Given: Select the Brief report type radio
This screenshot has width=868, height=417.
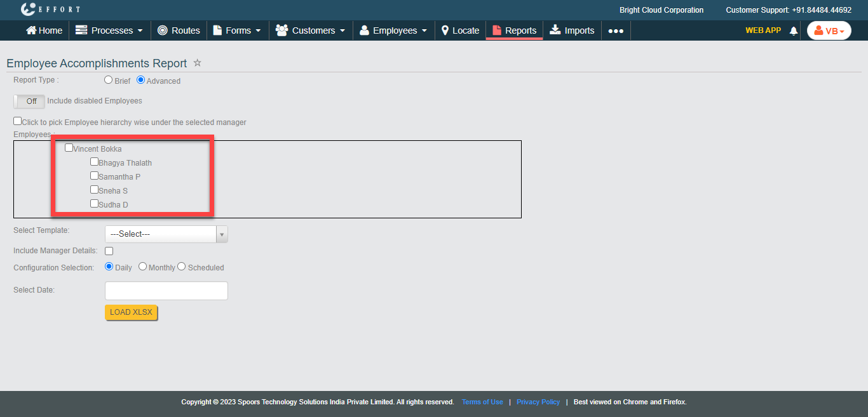Looking at the screenshot, I should click(x=109, y=80).
